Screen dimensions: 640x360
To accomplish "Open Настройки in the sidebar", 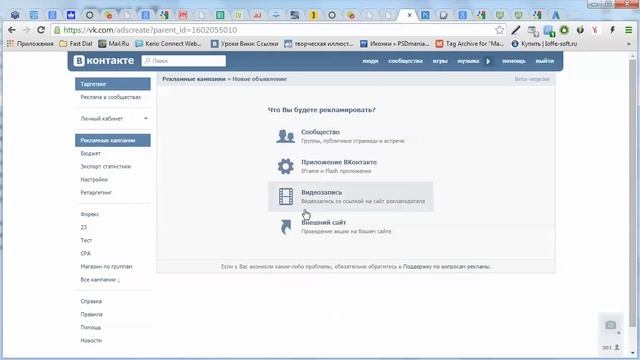I will (x=94, y=180).
